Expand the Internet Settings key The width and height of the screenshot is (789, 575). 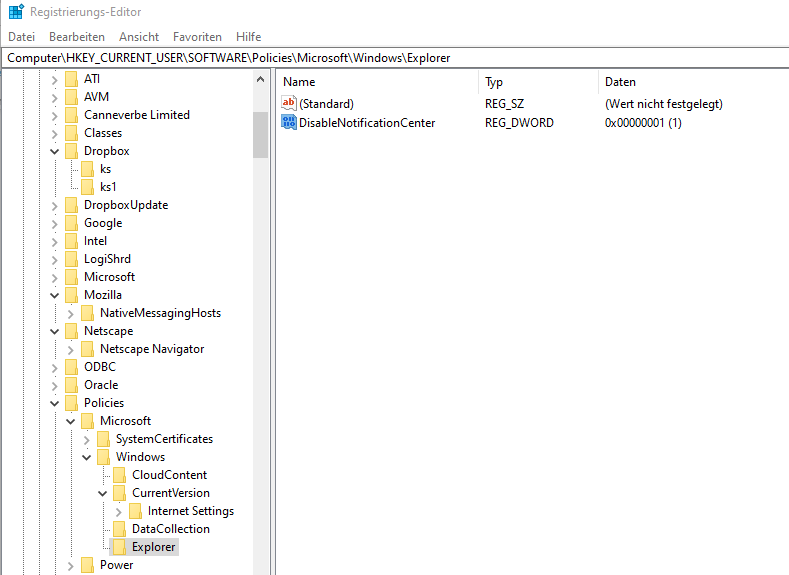[119, 512]
